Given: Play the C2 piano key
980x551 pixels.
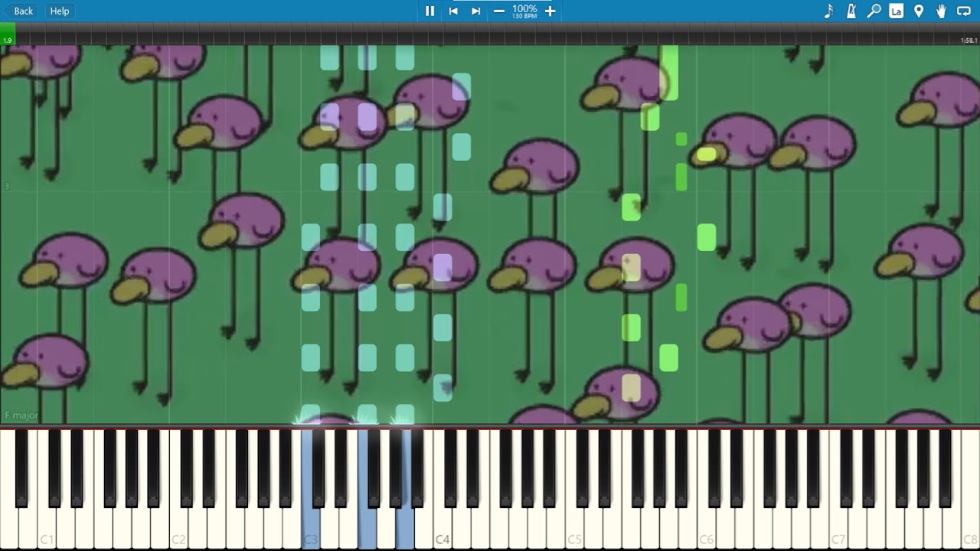Looking at the screenshot, I should (x=178, y=528).
